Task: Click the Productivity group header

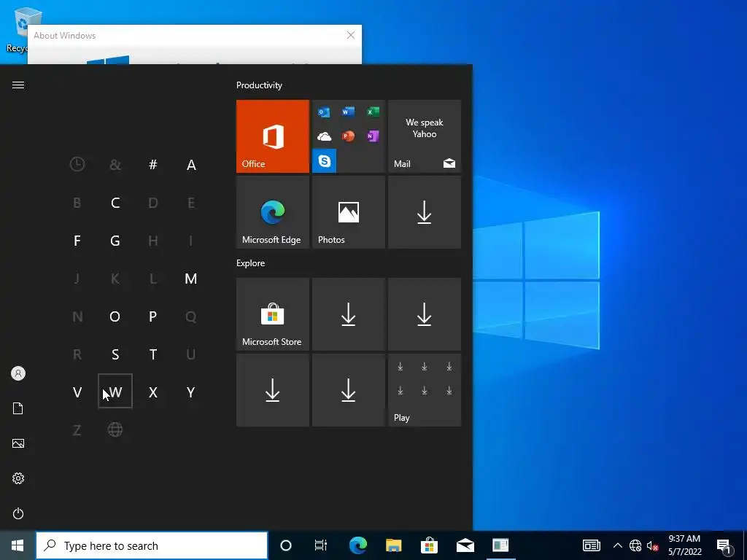Action: coord(259,85)
